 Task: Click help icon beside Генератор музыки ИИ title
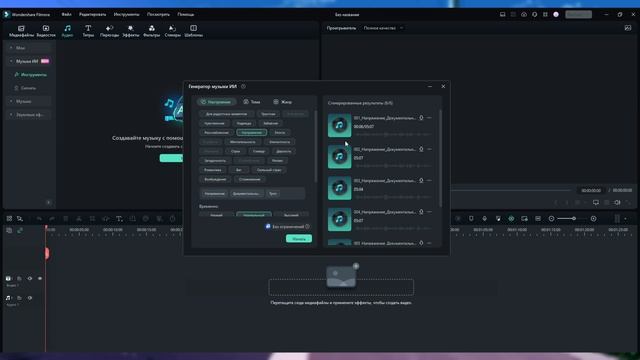point(243,87)
